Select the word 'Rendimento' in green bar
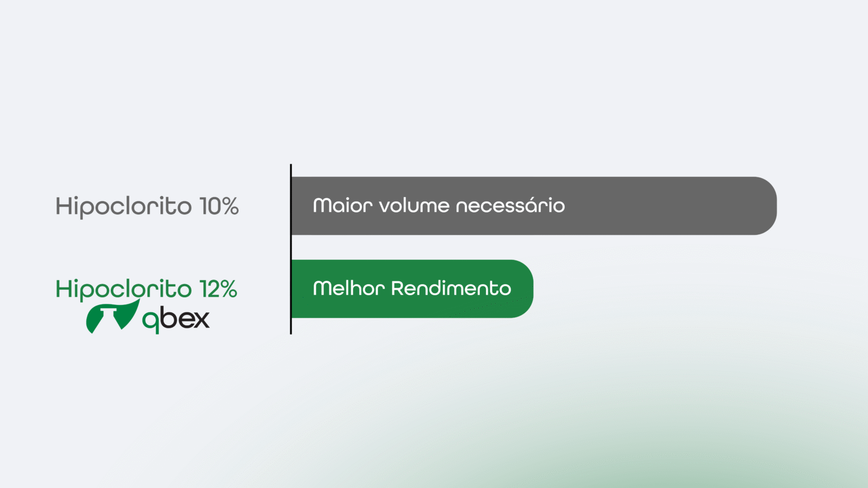 451,288
